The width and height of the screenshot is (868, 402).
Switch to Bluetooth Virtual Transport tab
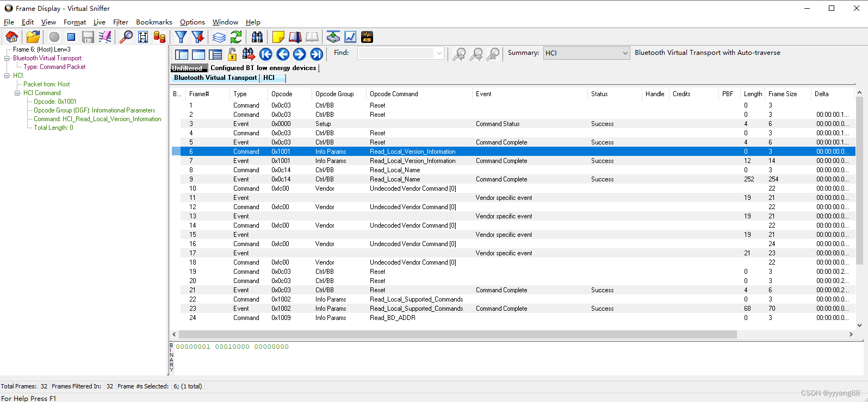(x=215, y=78)
